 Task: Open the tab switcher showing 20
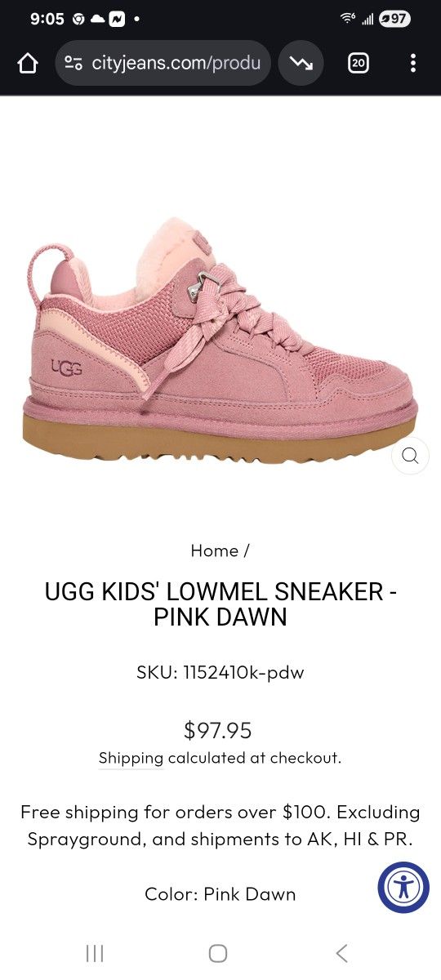(x=359, y=63)
